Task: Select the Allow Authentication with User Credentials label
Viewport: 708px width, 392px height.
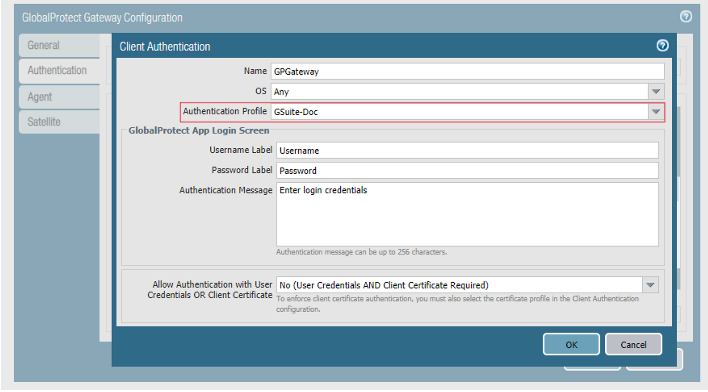Action: point(210,289)
